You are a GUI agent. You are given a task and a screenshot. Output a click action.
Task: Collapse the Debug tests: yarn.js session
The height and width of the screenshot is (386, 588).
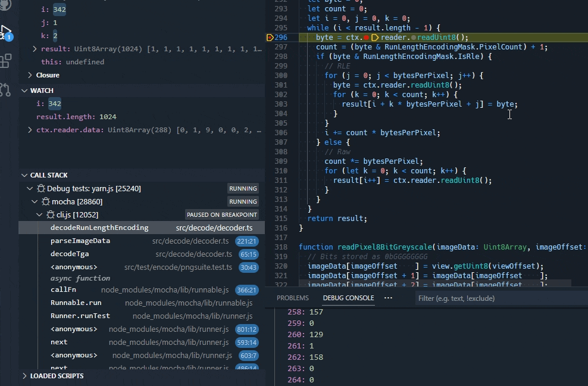tap(30, 188)
